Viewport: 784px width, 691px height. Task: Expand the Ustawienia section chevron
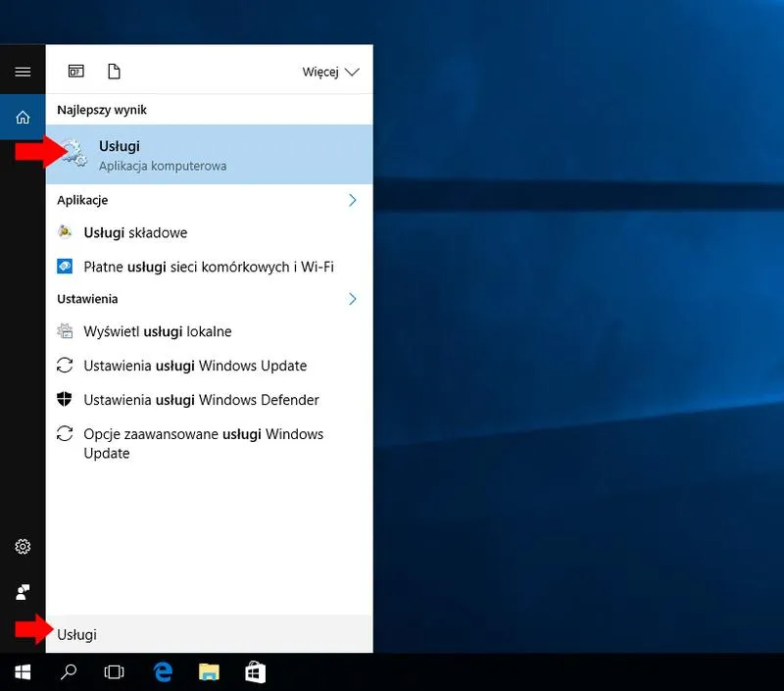(x=353, y=299)
